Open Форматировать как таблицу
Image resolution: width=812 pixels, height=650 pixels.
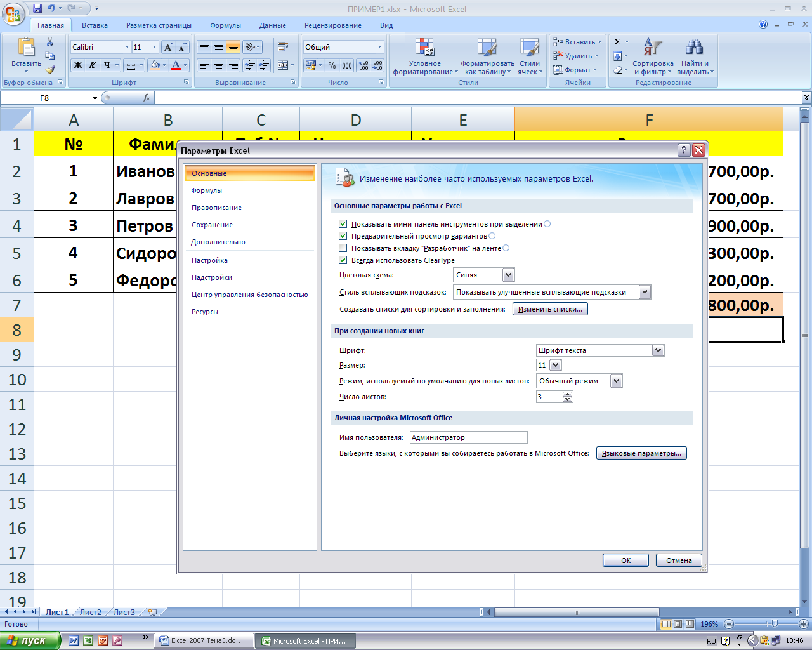(487, 56)
